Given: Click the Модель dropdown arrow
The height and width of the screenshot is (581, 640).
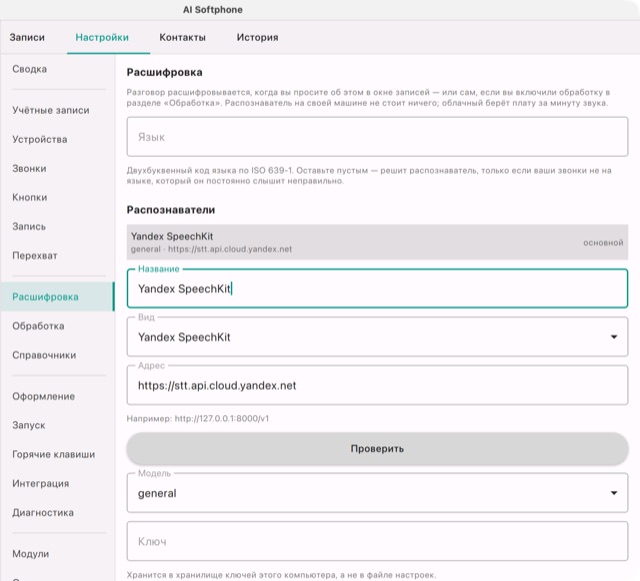Looking at the screenshot, I should [x=613, y=493].
